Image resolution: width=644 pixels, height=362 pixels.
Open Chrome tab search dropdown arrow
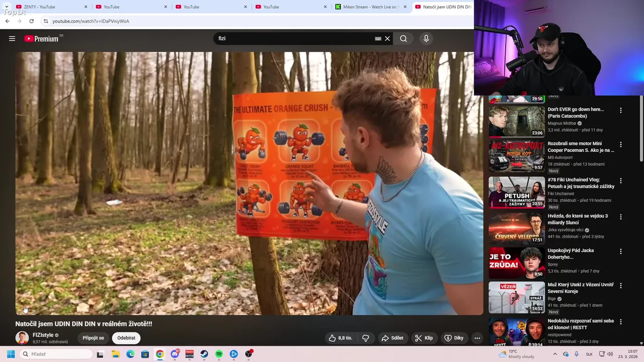tap(6, 7)
